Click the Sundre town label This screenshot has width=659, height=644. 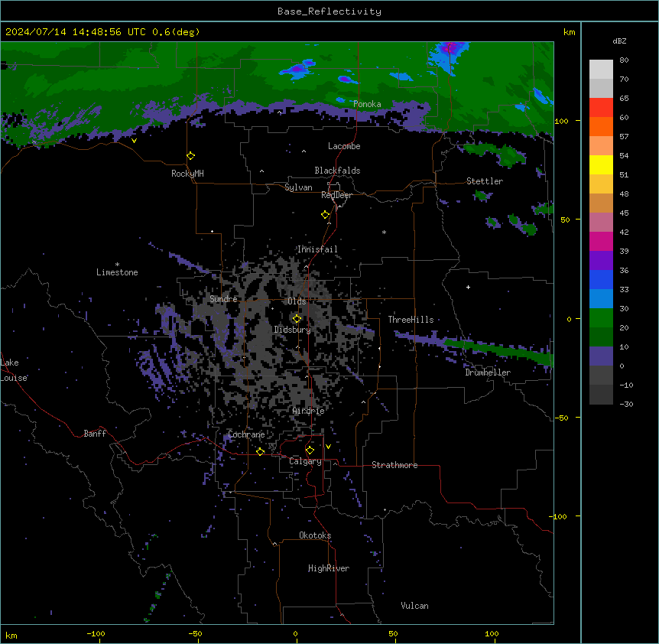[x=223, y=299]
